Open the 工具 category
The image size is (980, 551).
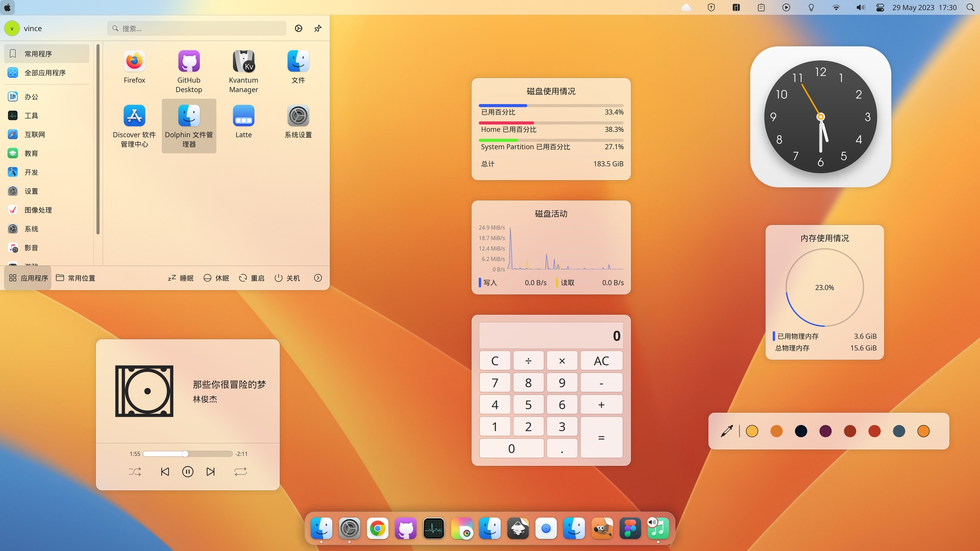pyautogui.click(x=47, y=116)
